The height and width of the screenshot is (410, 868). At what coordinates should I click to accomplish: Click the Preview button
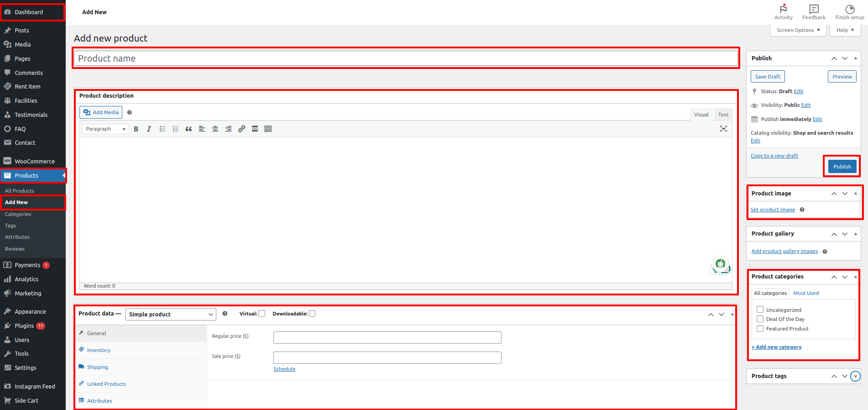coord(842,77)
